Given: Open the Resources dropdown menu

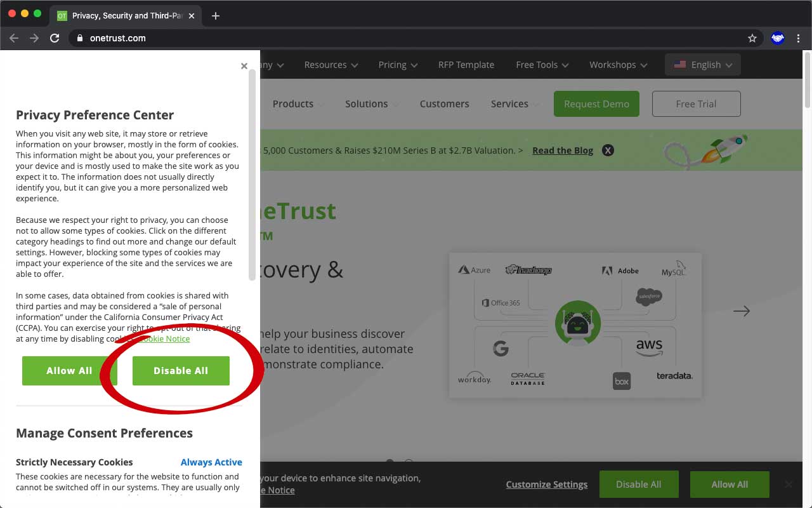Looking at the screenshot, I should point(331,65).
